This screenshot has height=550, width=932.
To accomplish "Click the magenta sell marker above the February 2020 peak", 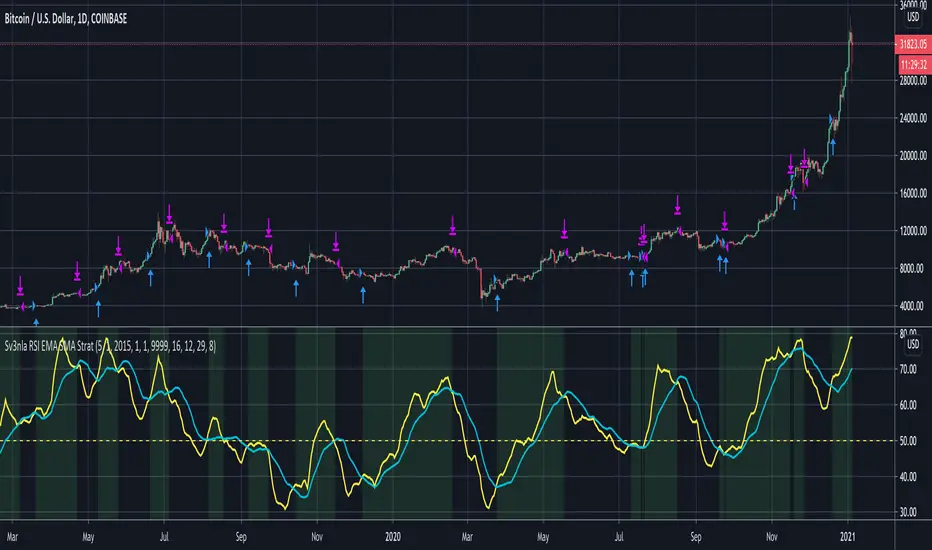I will (453, 224).
